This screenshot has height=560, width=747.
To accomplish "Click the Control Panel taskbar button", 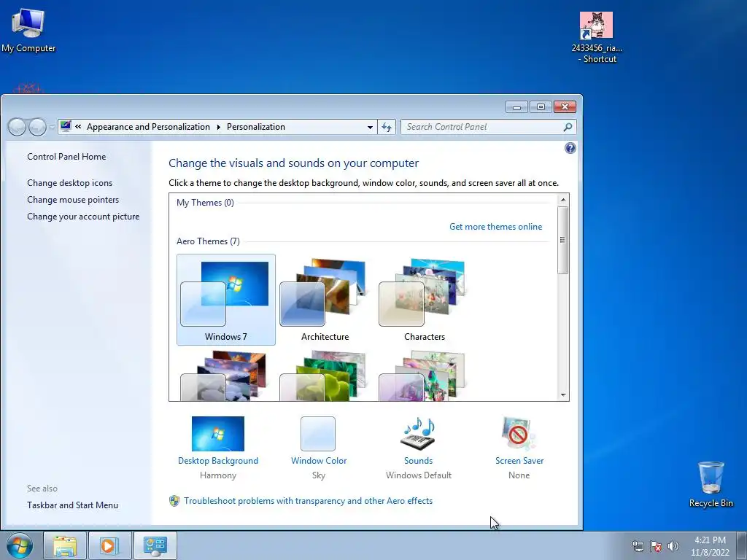I will (x=155, y=545).
